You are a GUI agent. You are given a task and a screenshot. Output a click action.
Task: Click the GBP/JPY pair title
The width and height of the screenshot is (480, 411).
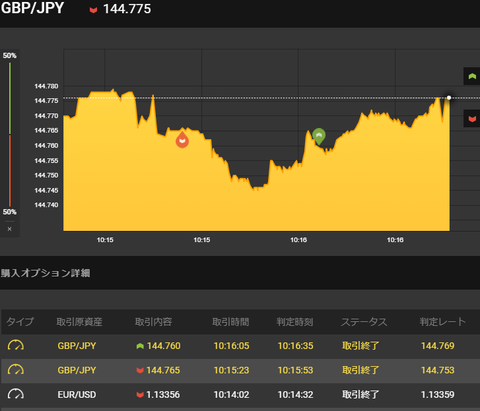pyautogui.click(x=32, y=8)
